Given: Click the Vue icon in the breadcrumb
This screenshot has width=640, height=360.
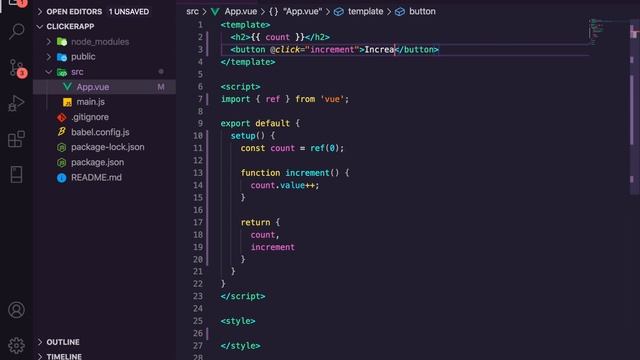Looking at the screenshot, I should [215, 12].
